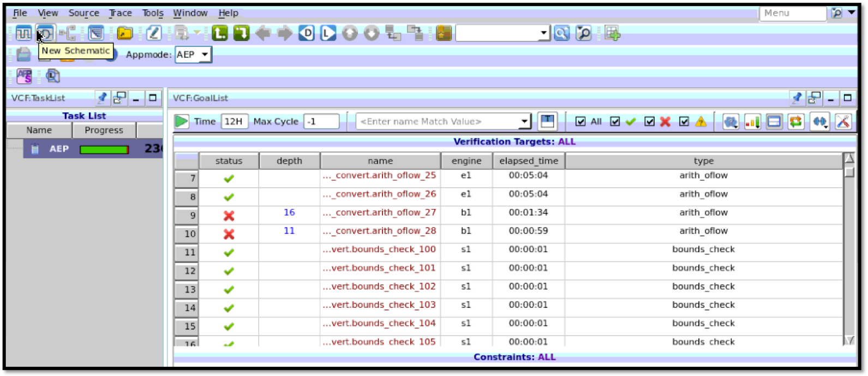
Task: Click the printer icon below main toolbar
Action: click(23, 55)
